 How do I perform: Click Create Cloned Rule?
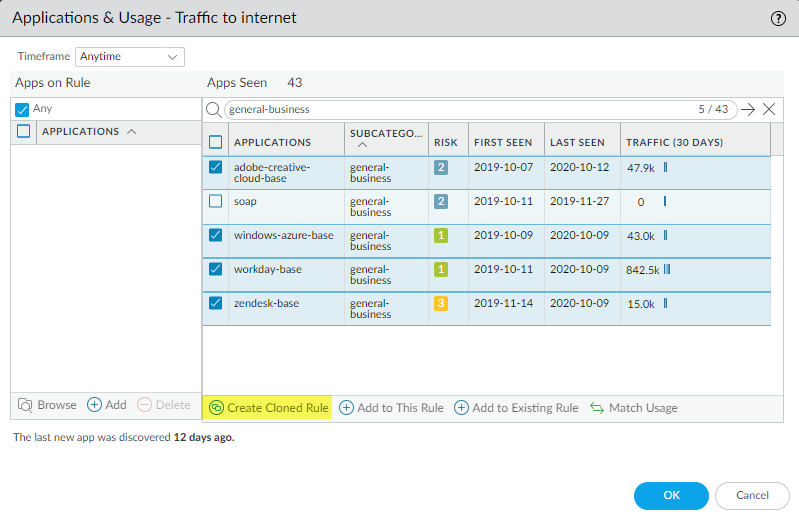click(x=268, y=407)
